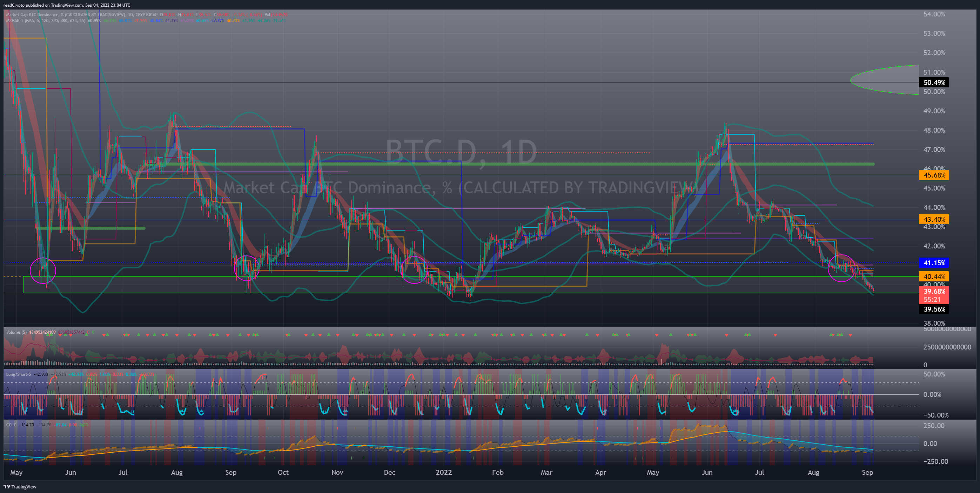The height and width of the screenshot is (493, 980).
Task: Click the 'May' label at the time axis start
Action: pyautogui.click(x=16, y=472)
